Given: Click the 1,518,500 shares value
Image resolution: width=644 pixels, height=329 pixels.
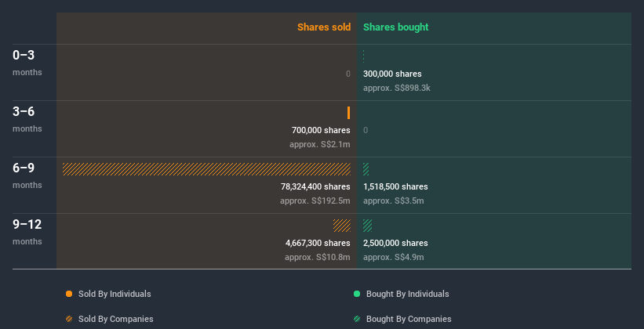Looking at the screenshot, I should pos(395,186).
